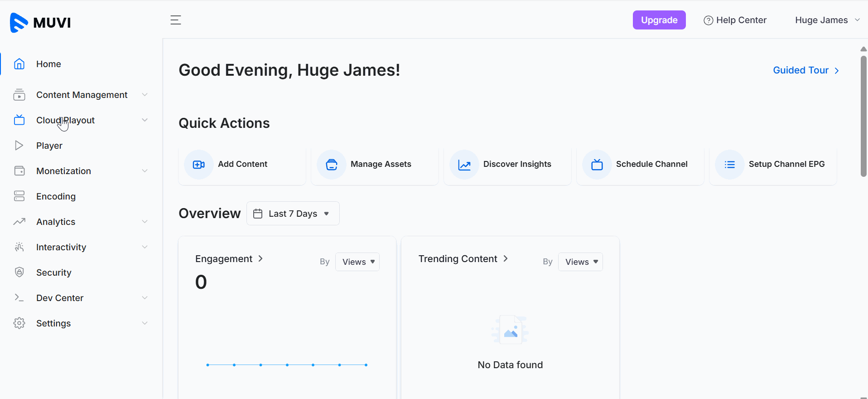Select Home in the sidebar
Image resolution: width=868 pixels, height=399 pixels.
(48, 64)
